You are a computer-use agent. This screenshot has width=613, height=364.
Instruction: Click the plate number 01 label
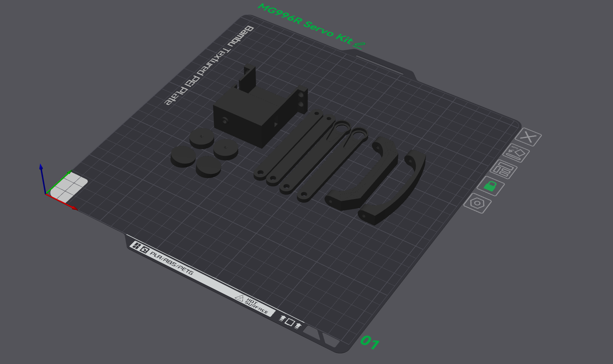coord(370,342)
